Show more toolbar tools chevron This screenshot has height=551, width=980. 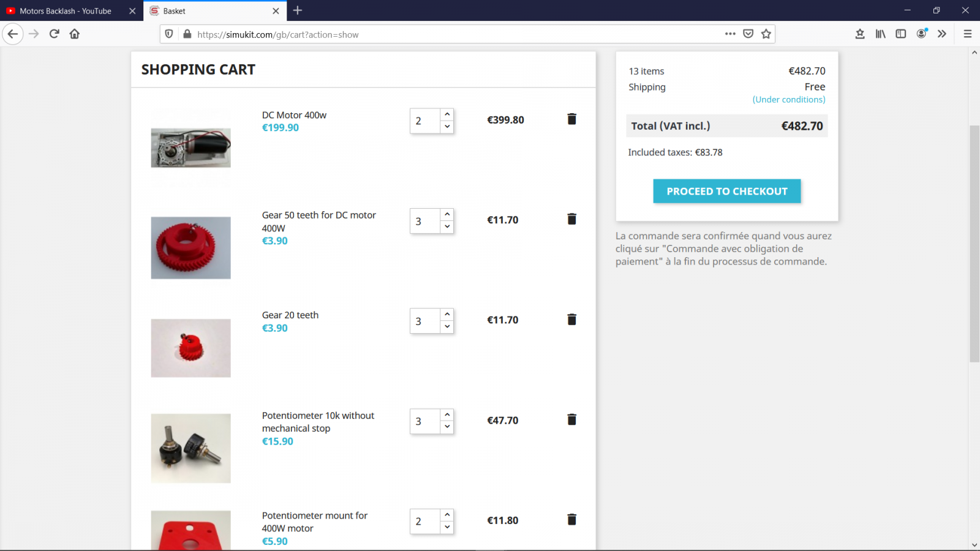click(x=942, y=34)
